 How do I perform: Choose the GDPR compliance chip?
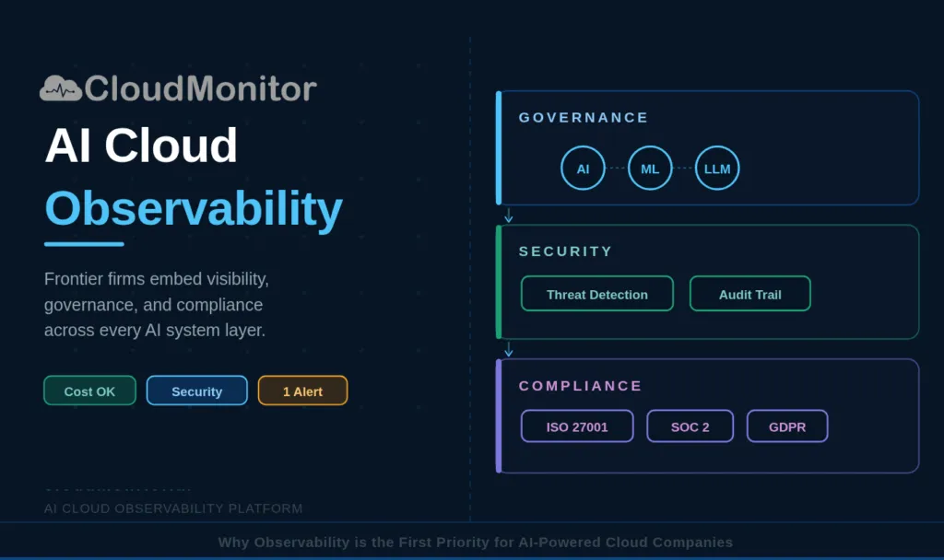pos(787,426)
